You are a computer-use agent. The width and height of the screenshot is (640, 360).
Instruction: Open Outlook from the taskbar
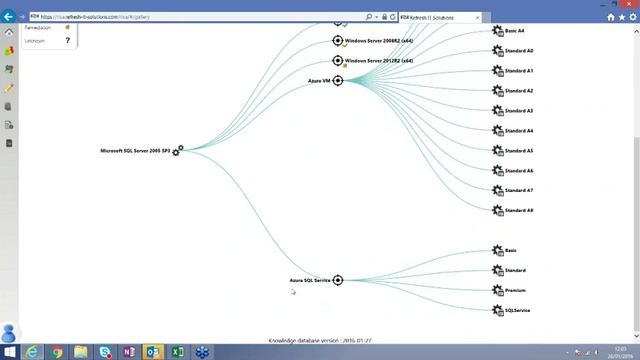pyautogui.click(x=153, y=352)
